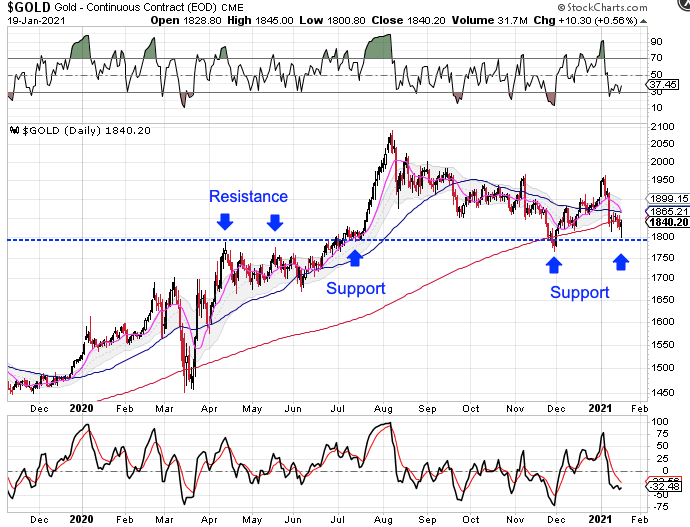Click the blue up arrow near December low

point(553,264)
